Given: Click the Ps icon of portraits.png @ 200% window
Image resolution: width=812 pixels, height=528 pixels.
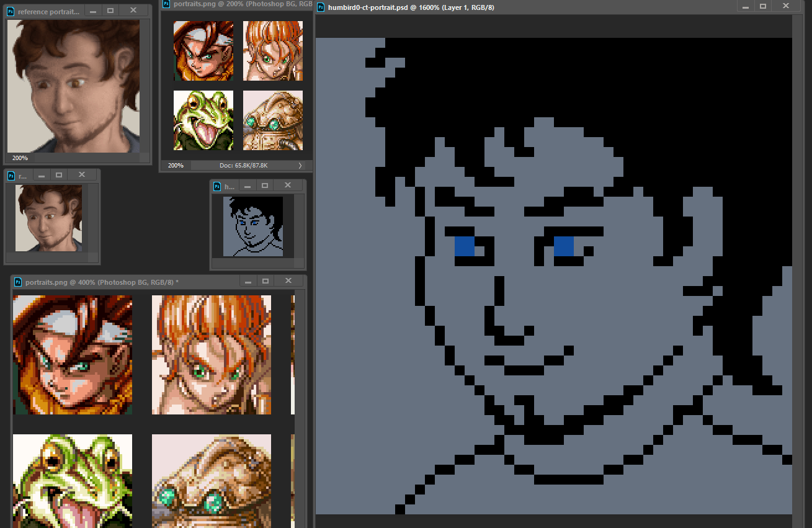Looking at the screenshot, I should click(166, 4).
